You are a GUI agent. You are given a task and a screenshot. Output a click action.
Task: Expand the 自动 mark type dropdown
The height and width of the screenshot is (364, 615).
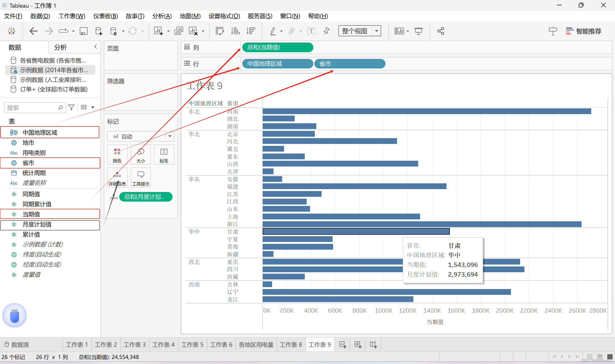pos(170,136)
